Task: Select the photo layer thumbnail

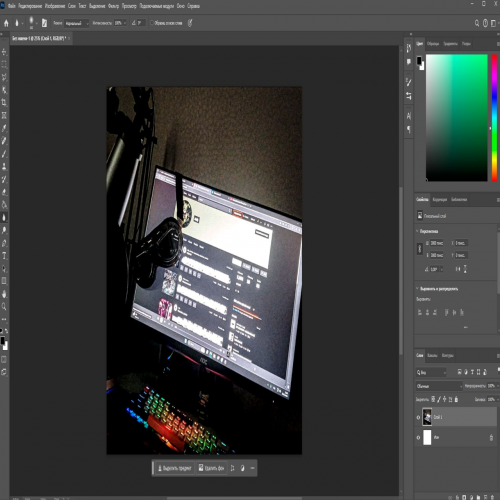Action: point(427,417)
